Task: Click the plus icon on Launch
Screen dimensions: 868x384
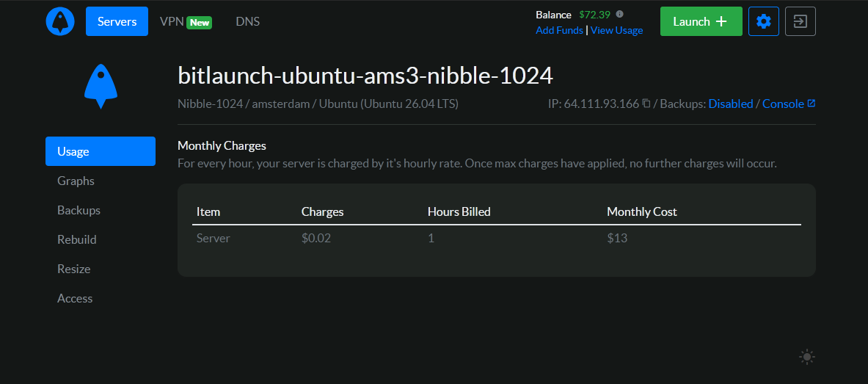Action: click(x=721, y=21)
